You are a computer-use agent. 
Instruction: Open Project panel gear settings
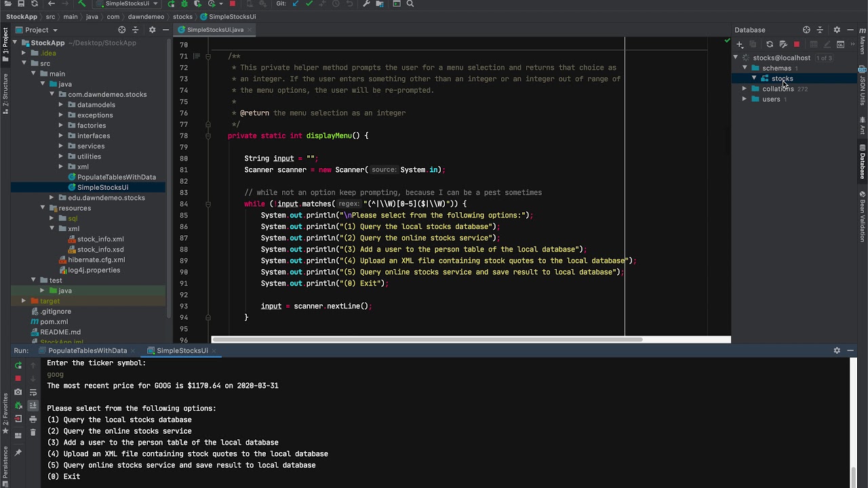pyautogui.click(x=152, y=30)
